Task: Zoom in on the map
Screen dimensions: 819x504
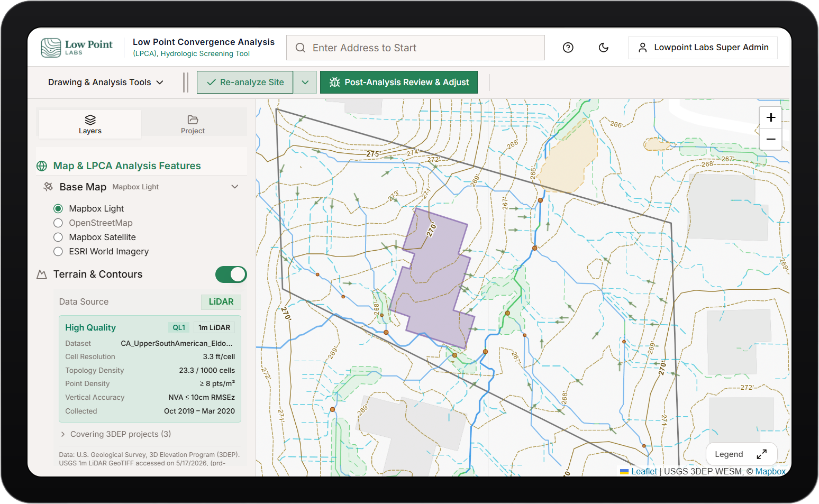Action: point(771,117)
